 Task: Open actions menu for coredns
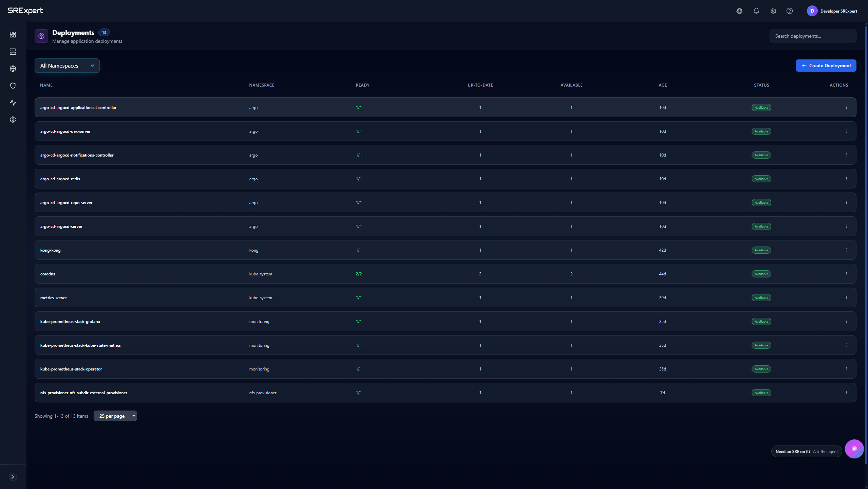pyautogui.click(x=847, y=274)
